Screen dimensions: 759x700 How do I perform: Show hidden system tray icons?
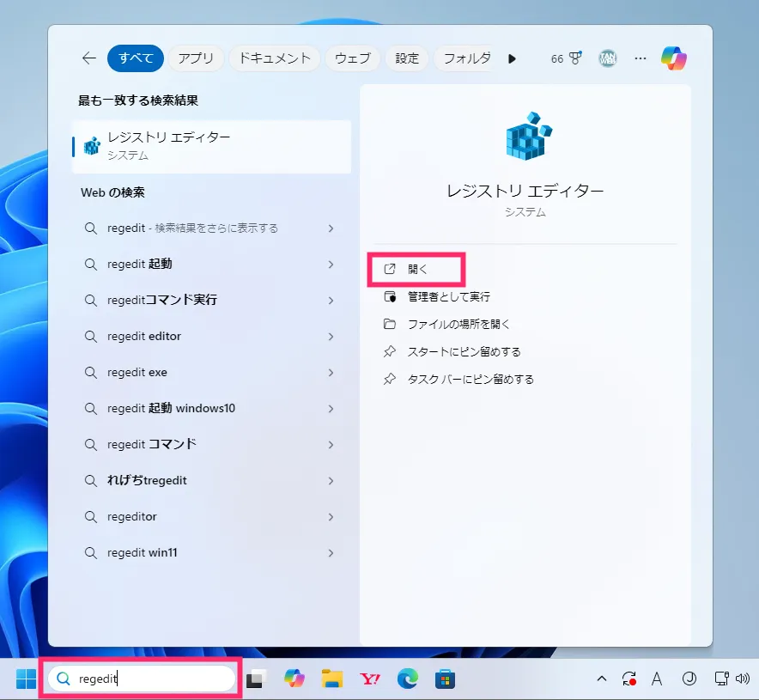coord(602,679)
